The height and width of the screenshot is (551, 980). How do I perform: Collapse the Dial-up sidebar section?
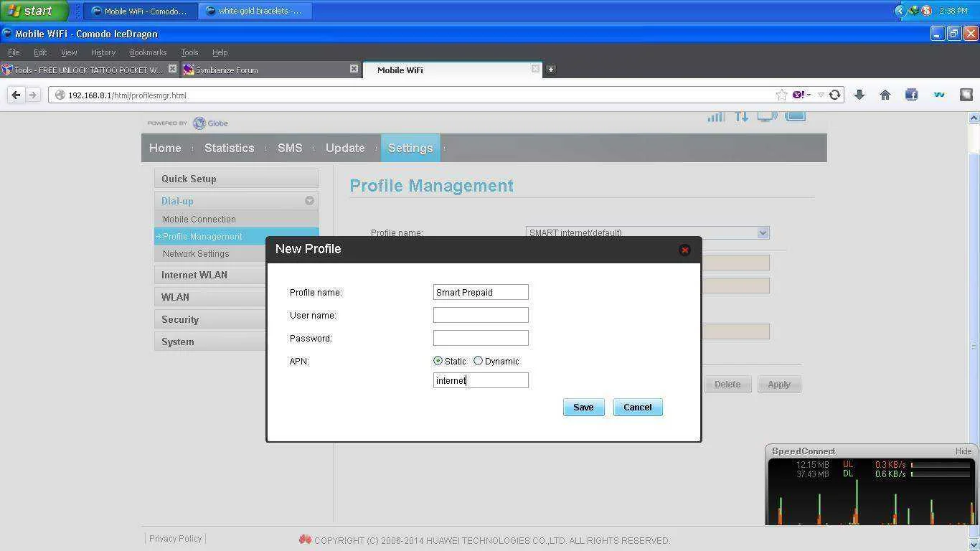309,201
